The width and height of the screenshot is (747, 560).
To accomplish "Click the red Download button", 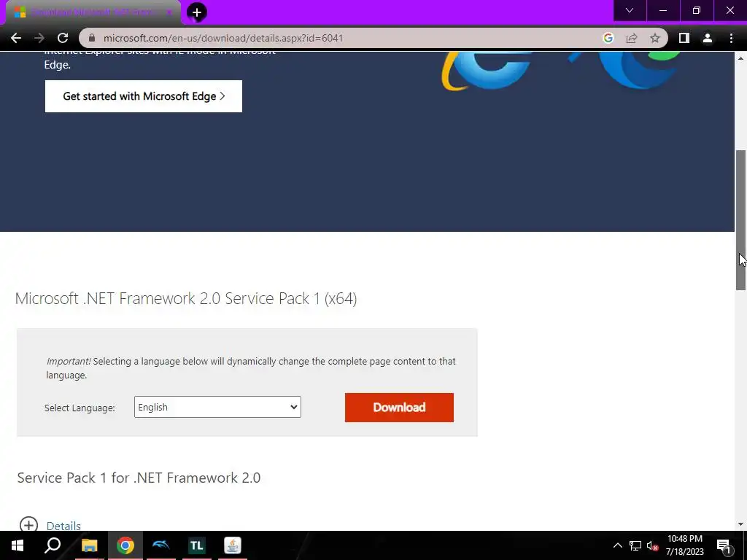I will point(399,408).
